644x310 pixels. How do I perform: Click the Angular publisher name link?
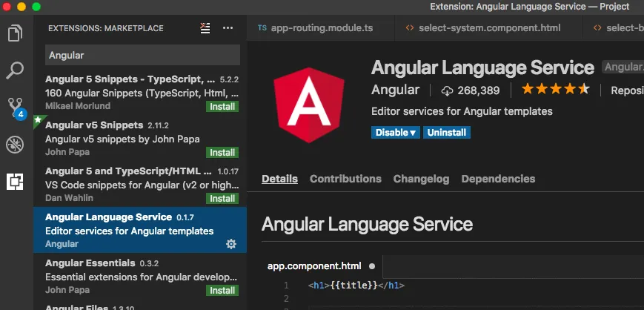tap(395, 90)
